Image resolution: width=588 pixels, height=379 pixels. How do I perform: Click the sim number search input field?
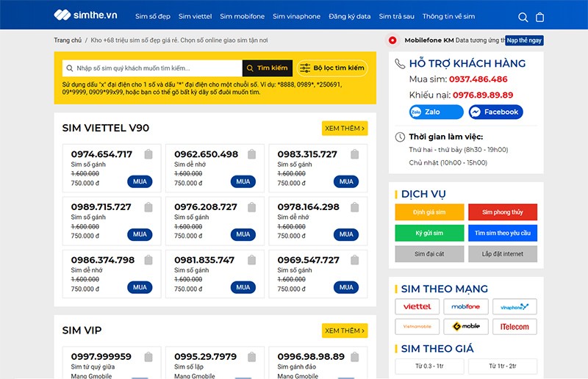[152, 68]
